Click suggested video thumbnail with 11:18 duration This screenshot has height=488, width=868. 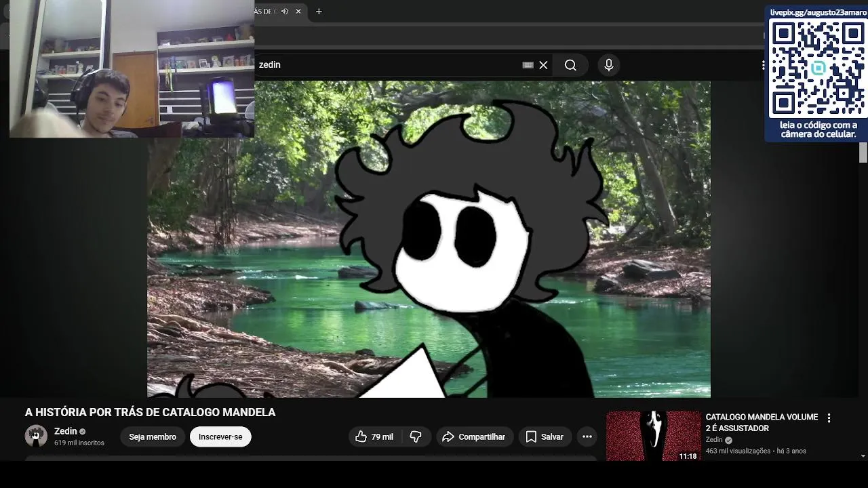tap(654, 436)
